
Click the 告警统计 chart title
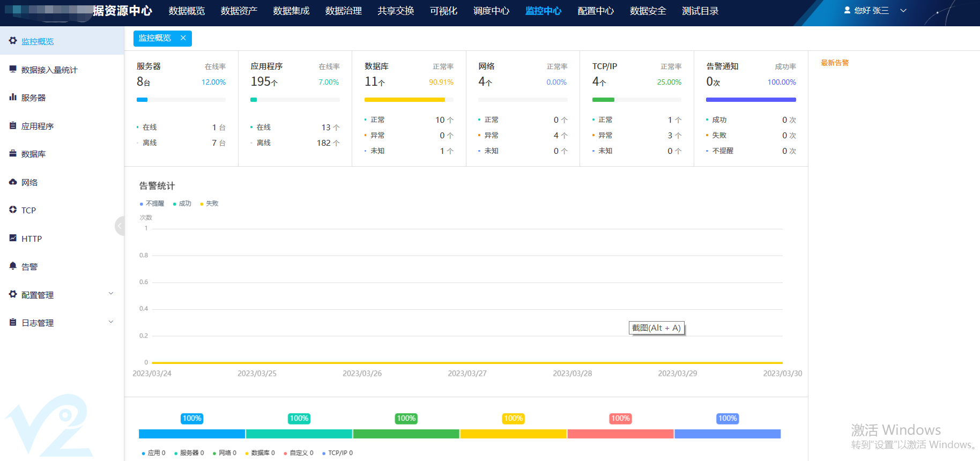point(157,186)
